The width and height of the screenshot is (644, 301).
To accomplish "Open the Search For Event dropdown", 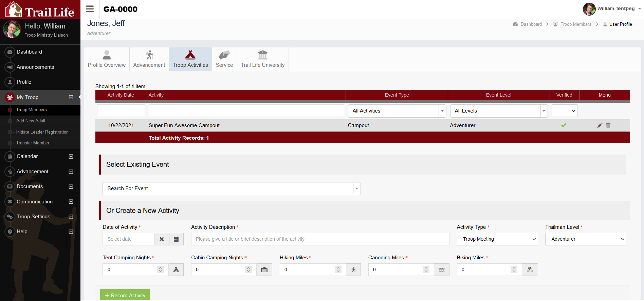I will click(x=232, y=188).
